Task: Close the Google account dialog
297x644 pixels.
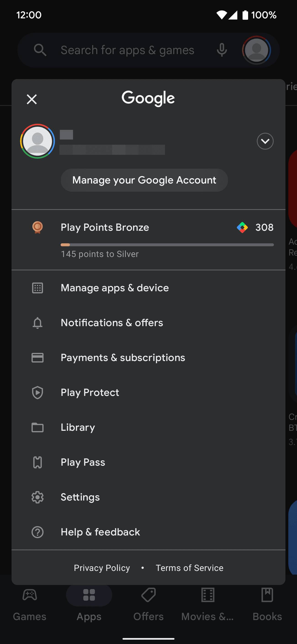Action: [x=32, y=99]
